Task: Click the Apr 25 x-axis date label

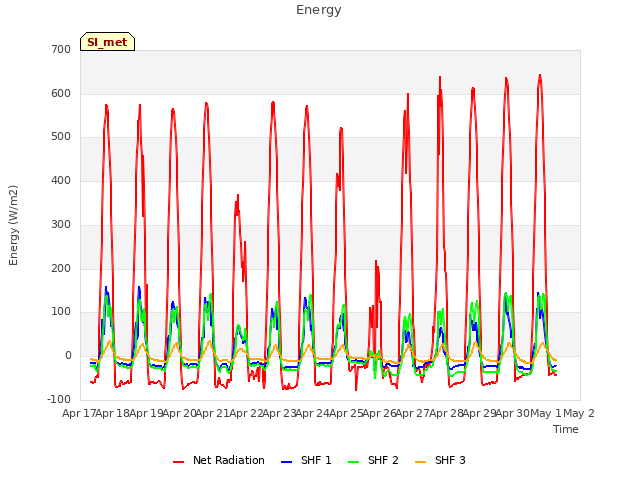Action: (x=346, y=413)
